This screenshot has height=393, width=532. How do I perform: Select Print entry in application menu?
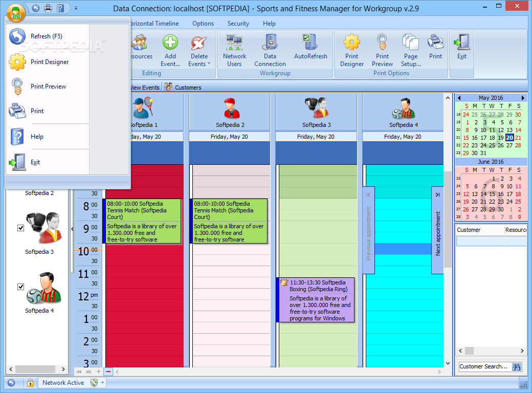pyautogui.click(x=47, y=111)
